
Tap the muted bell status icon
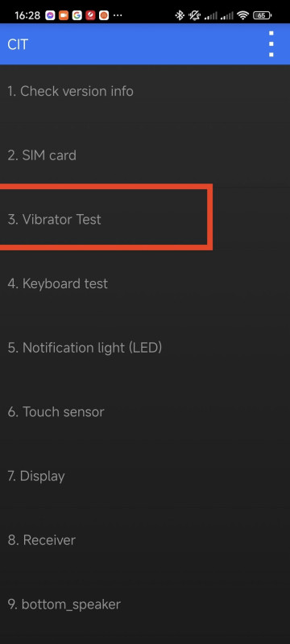[194, 15]
